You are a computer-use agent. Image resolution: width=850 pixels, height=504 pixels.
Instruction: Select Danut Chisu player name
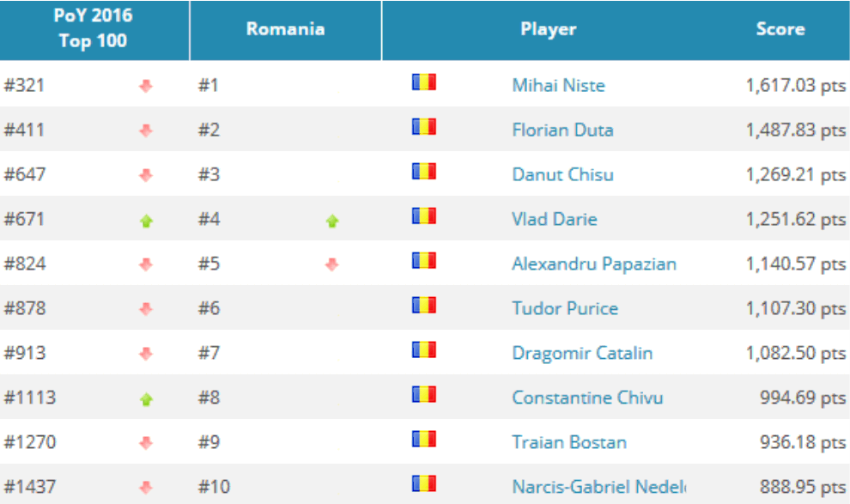(562, 174)
